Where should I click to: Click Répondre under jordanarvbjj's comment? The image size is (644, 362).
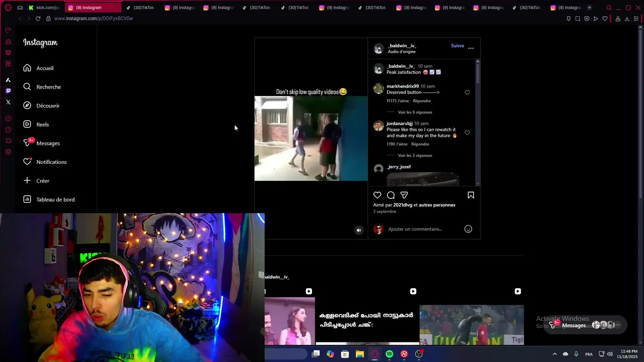pyautogui.click(x=420, y=144)
